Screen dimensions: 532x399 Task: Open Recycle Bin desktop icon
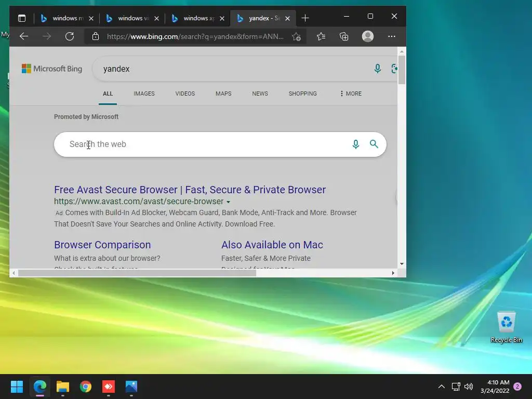coord(506,327)
